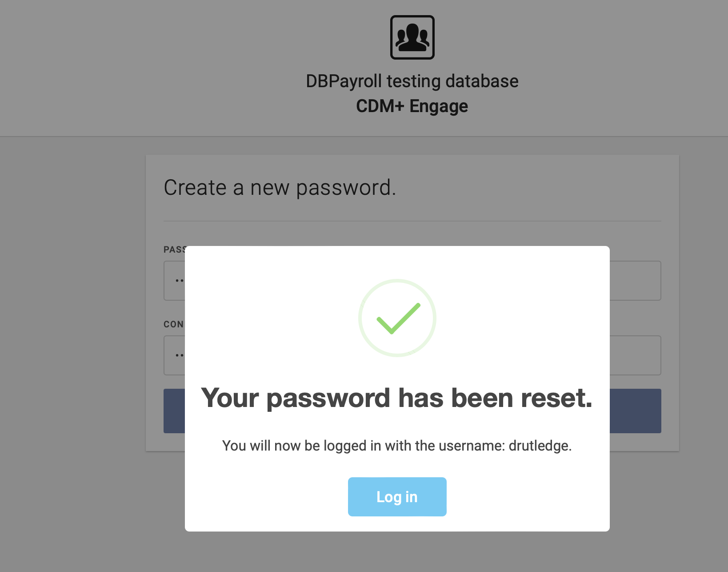The image size is (728, 572).
Task: Click the Log in button
Action: (397, 496)
